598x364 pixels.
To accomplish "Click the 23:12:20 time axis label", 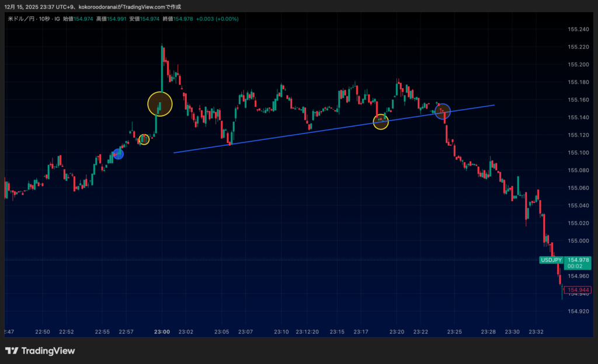I will point(307,332).
